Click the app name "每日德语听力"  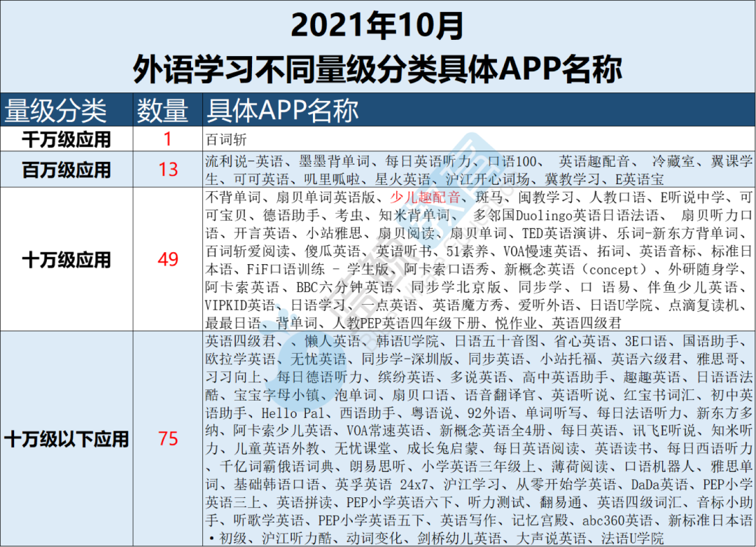click(x=319, y=378)
